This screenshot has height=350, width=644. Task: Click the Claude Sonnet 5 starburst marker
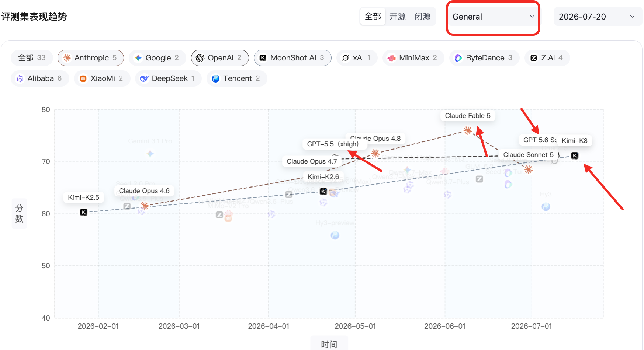pos(529,169)
